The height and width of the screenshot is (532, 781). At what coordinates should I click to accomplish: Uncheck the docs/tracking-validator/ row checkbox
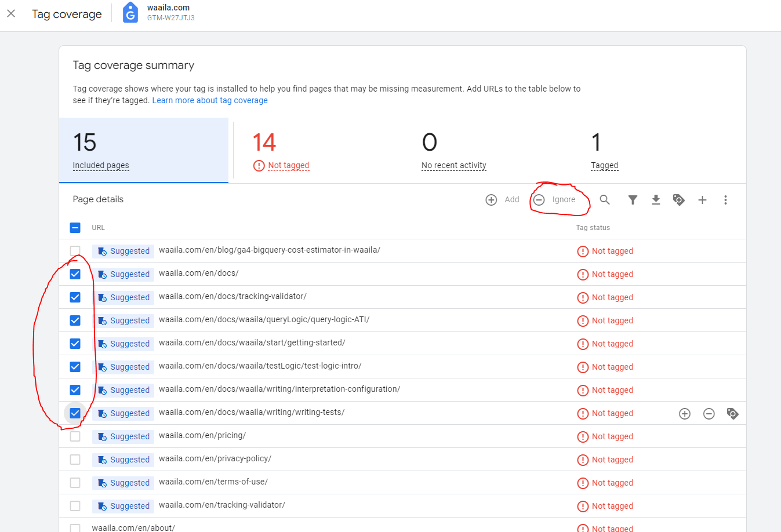(x=75, y=297)
